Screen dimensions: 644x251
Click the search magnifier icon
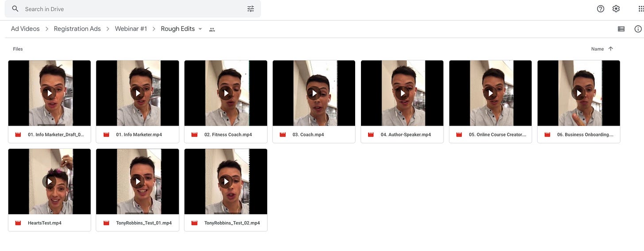point(15,9)
